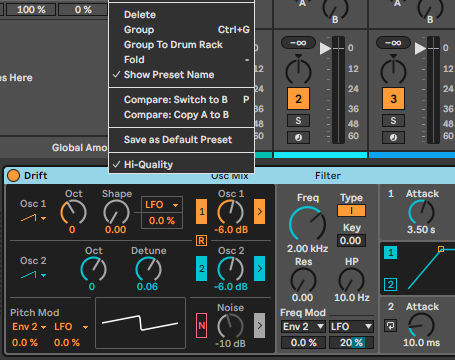455x360 pixels.
Task: Toggle Drift device activator button
Action: click(13, 176)
